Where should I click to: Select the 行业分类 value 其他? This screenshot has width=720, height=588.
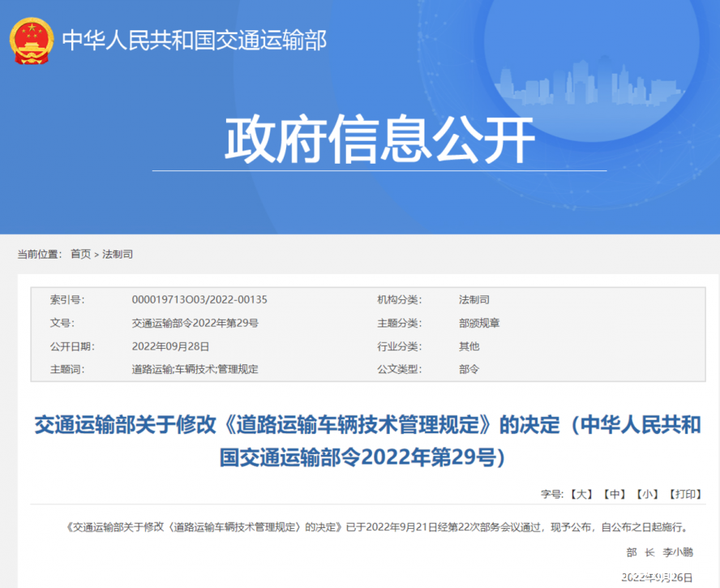pyautogui.click(x=469, y=346)
